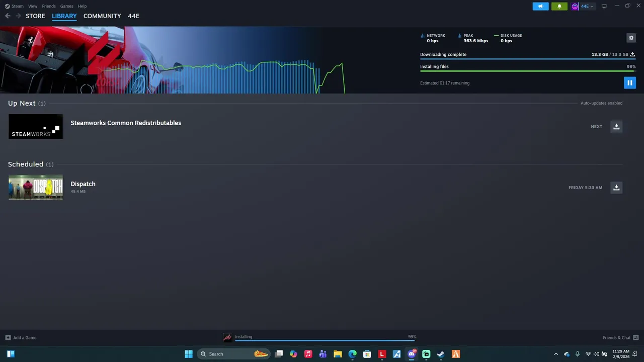Download Steamworks Common Redistributables now
644x362 pixels.
point(616,126)
